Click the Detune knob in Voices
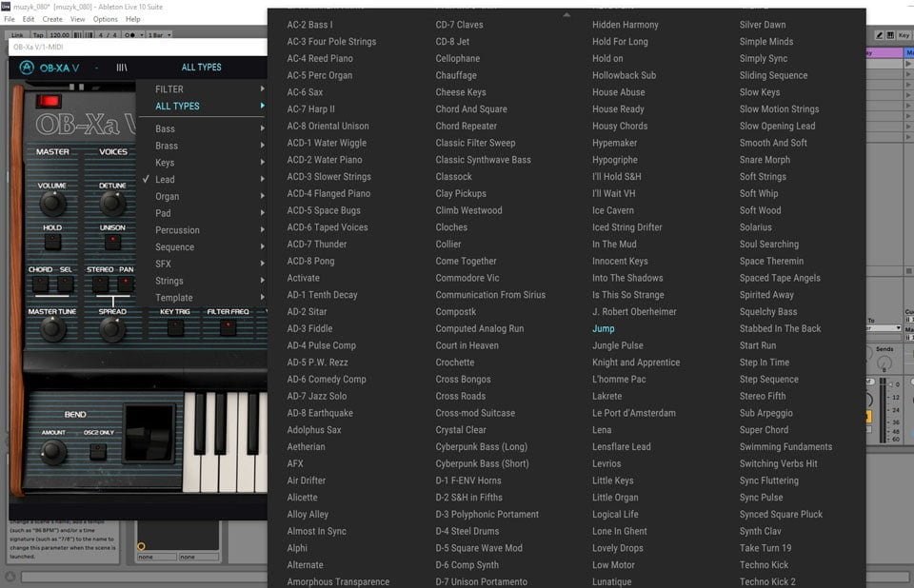The height and width of the screenshot is (588, 914). pyautogui.click(x=112, y=203)
